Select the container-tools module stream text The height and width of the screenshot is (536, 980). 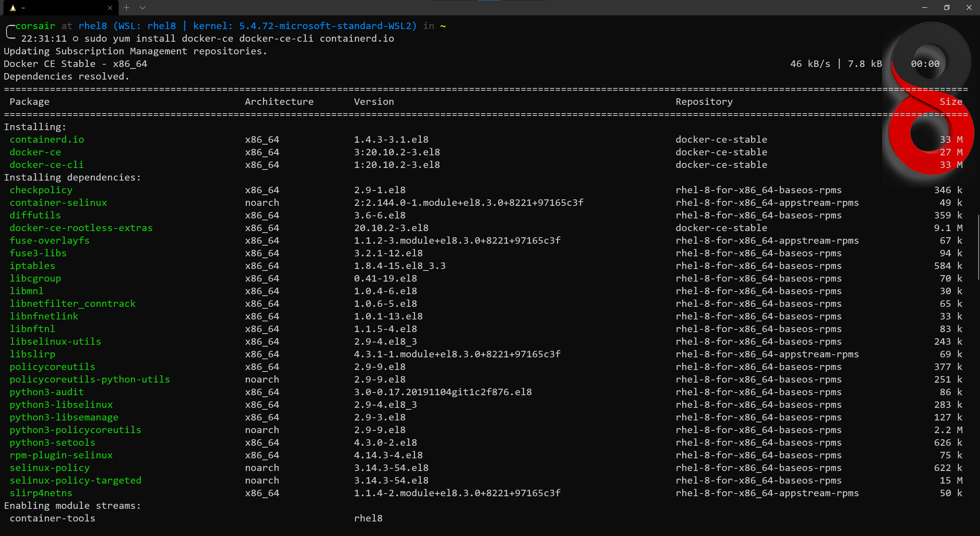(52, 518)
